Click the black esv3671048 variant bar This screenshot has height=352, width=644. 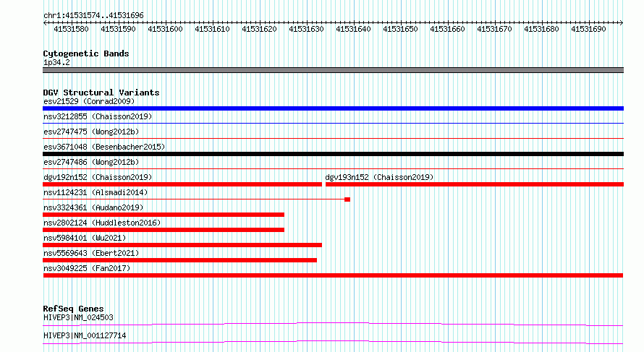coord(333,154)
